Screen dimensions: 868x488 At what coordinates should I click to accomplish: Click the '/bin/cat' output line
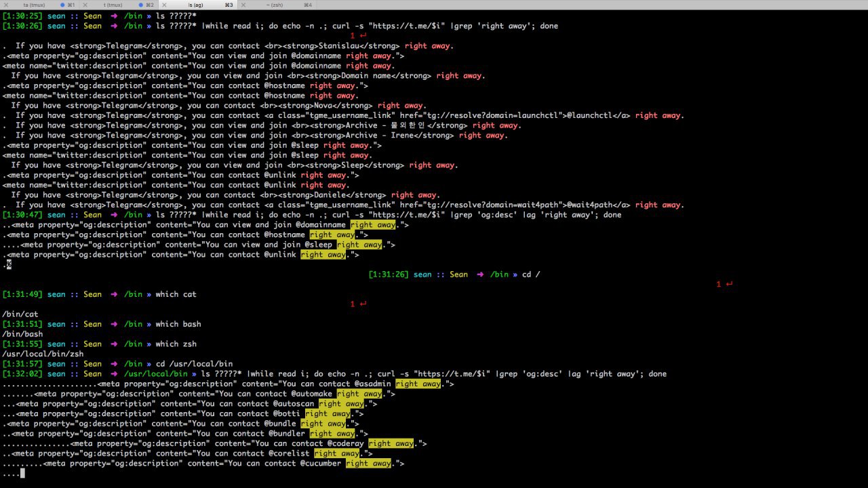point(20,314)
